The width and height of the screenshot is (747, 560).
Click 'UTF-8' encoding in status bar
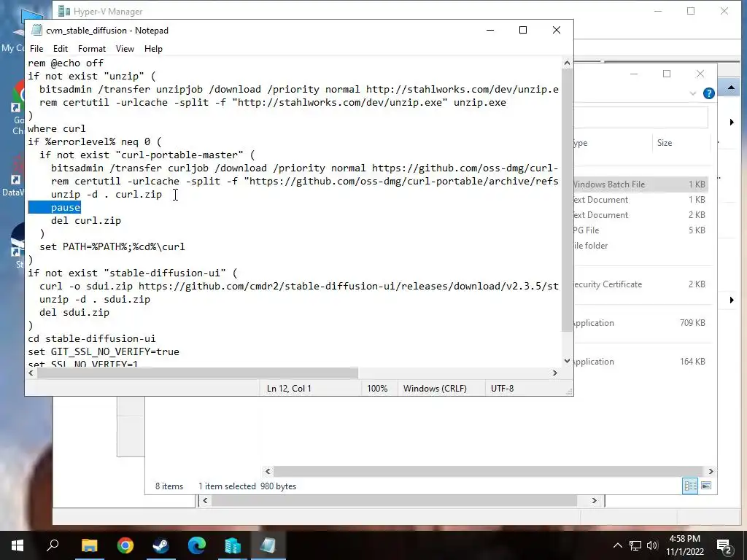point(502,389)
